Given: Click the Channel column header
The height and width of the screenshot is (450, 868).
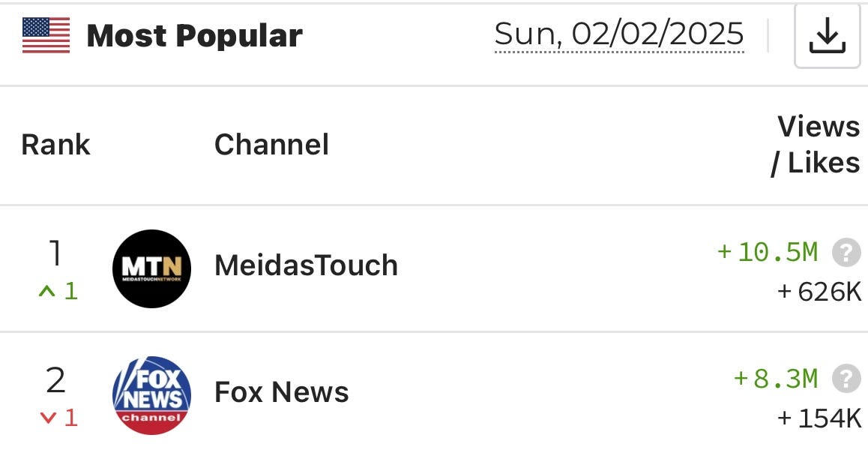Looking at the screenshot, I should tap(271, 144).
